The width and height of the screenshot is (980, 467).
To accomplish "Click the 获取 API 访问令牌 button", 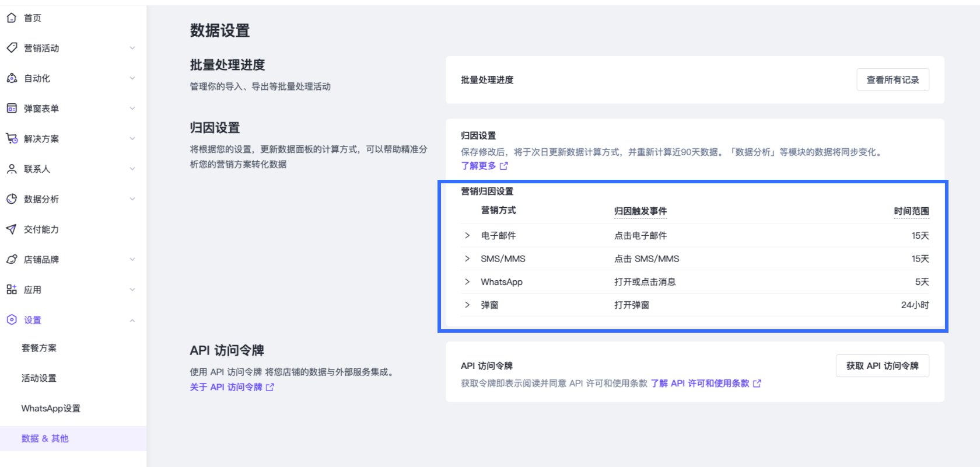I will (882, 366).
